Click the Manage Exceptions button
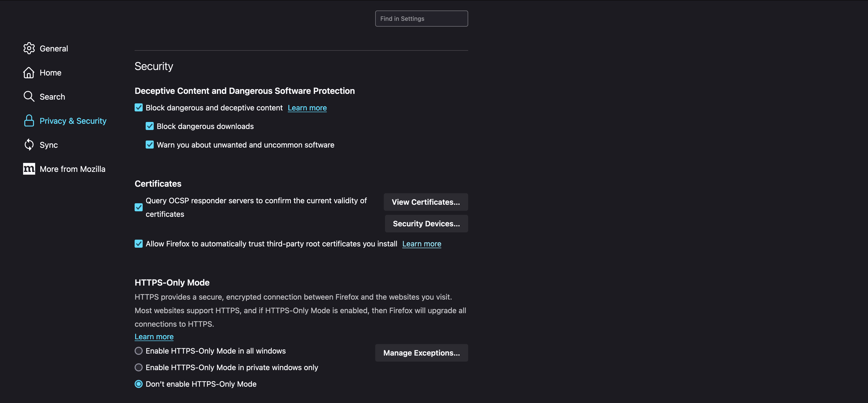868x403 pixels. click(421, 353)
